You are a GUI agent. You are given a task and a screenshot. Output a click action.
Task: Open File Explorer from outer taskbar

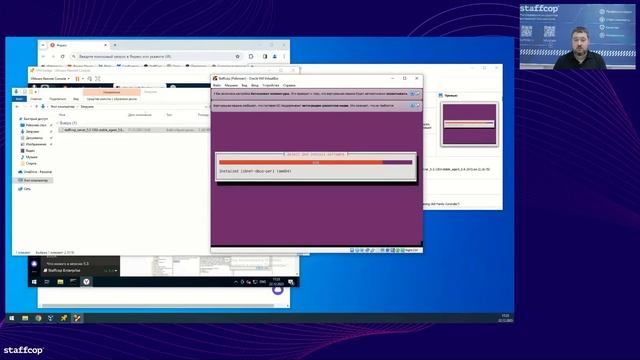click(x=25, y=318)
